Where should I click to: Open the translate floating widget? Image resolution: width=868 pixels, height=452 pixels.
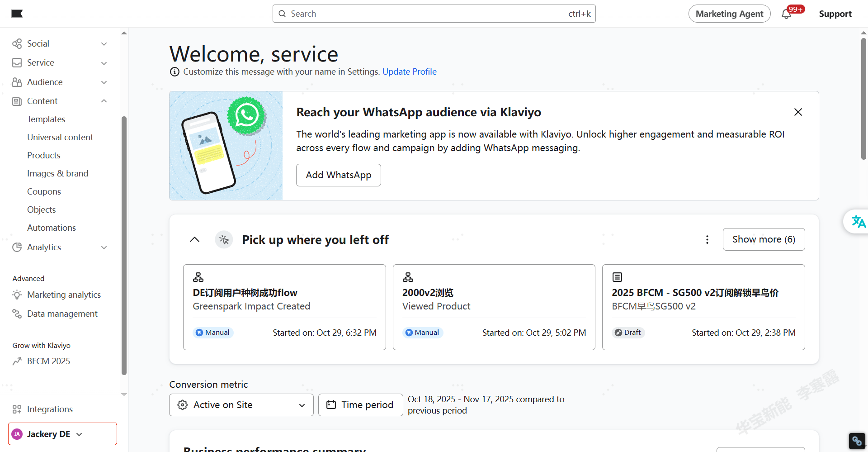point(858,222)
